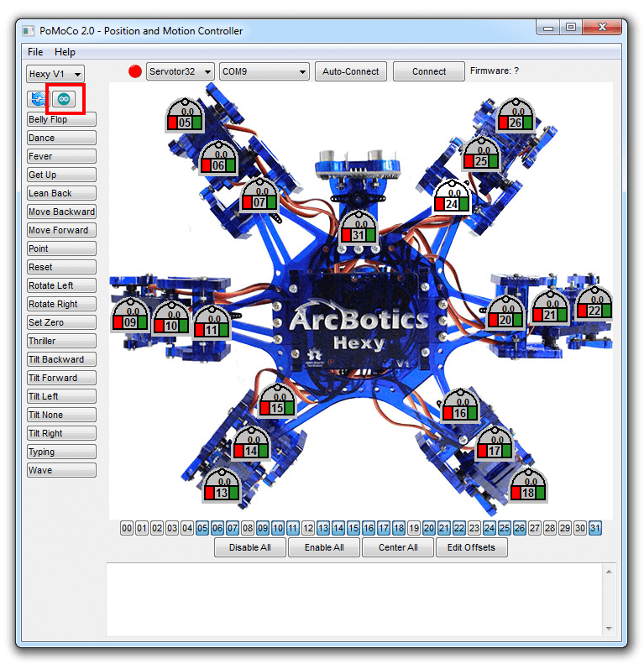Select servo gauge 20 on the right leg
This screenshot has width=644, height=669.
coord(505,313)
